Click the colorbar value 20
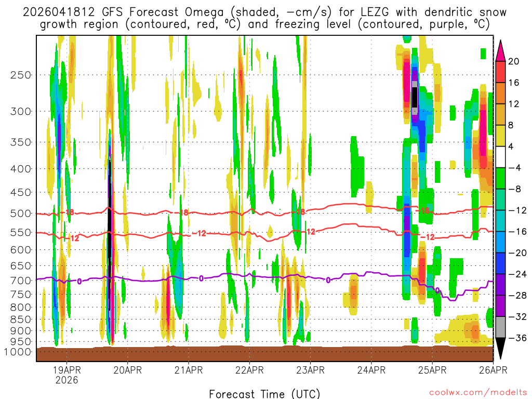Image resolution: width=532 pixels, height=399 pixels. tap(514, 61)
